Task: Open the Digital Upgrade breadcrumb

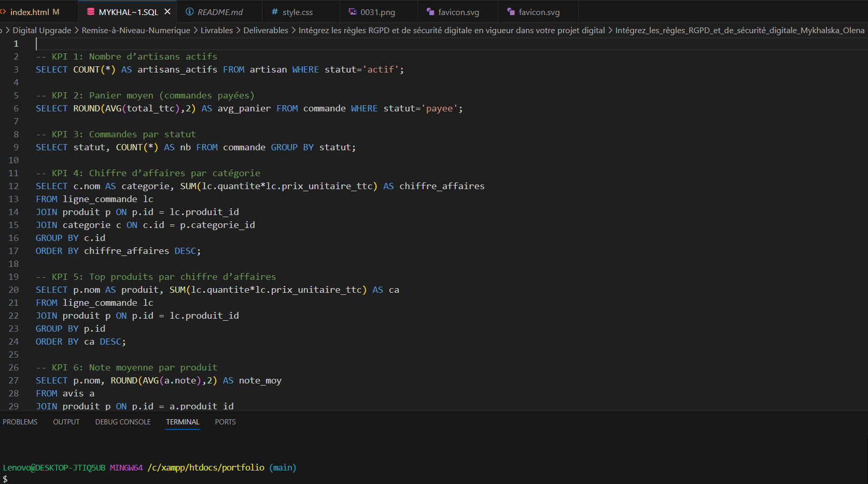Action: (42, 31)
